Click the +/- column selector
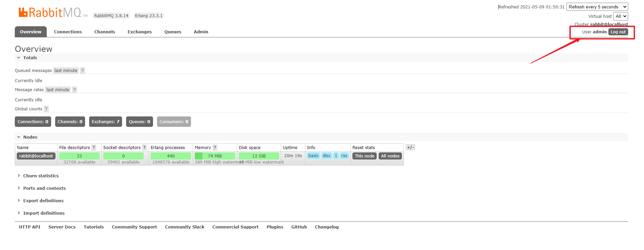Viewport: 644px width, 250px height. click(410, 147)
